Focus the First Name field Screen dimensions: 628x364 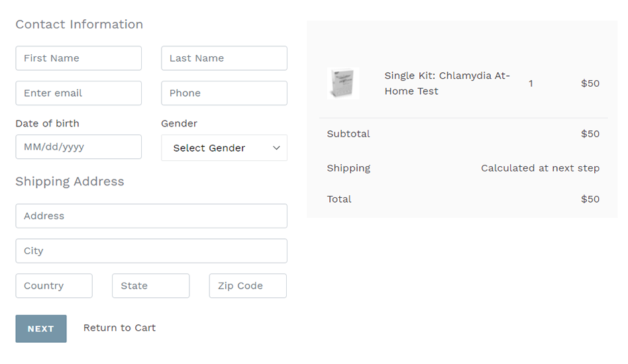pyautogui.click(x=78, y=58)
